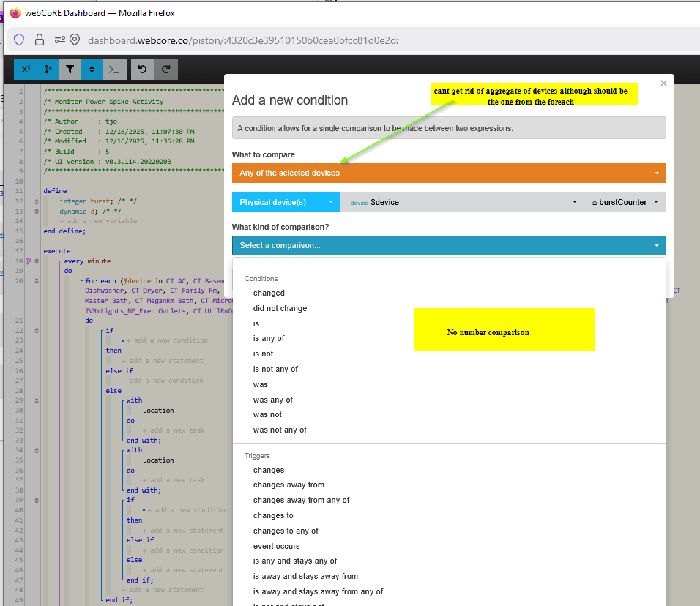
Task: Toggle the show variables X¹ toolbar button
Action: tap(26, 70)
